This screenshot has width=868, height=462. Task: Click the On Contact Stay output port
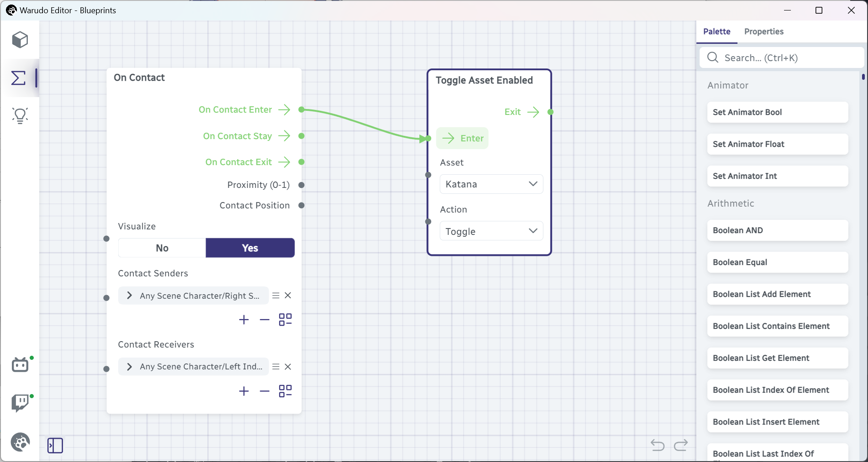(301, 136)
